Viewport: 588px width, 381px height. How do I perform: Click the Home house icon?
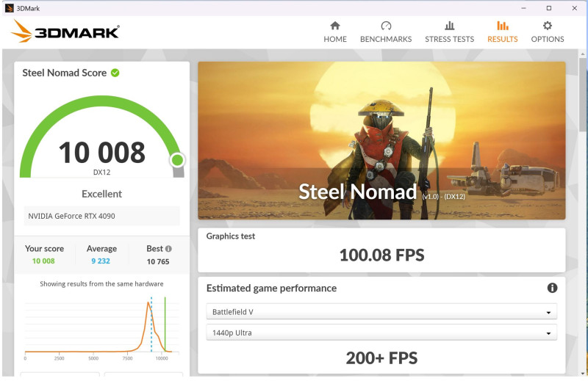(x=335, y=26)
